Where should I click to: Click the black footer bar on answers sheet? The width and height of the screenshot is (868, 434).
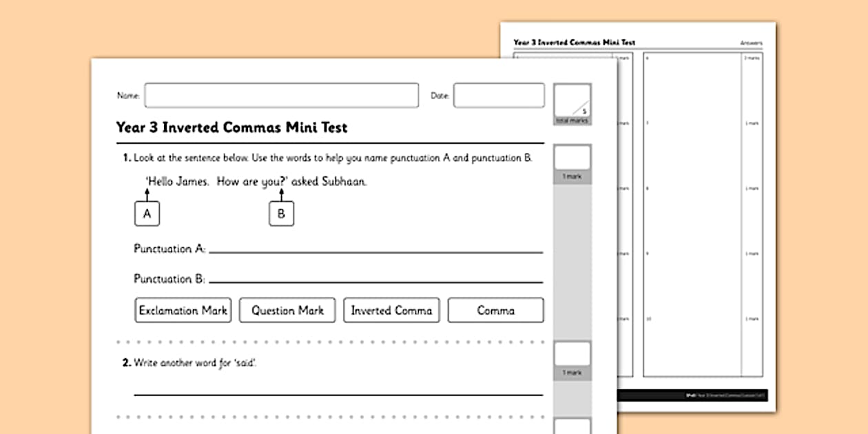click(x=692, y=395)
